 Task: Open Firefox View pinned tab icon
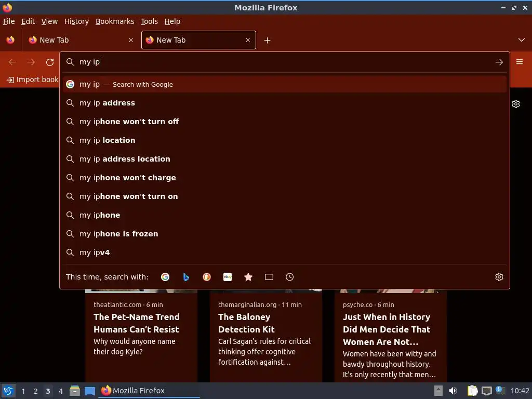click(10, 40)
